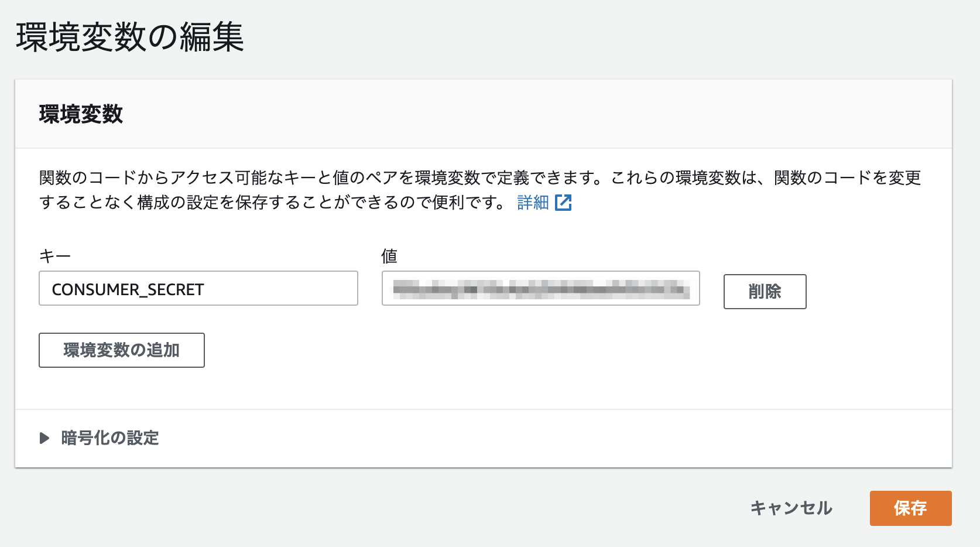Click the CONSUMER_SECRET key input field
Viewport: 980px width, 547px height.
pos(198,288)
